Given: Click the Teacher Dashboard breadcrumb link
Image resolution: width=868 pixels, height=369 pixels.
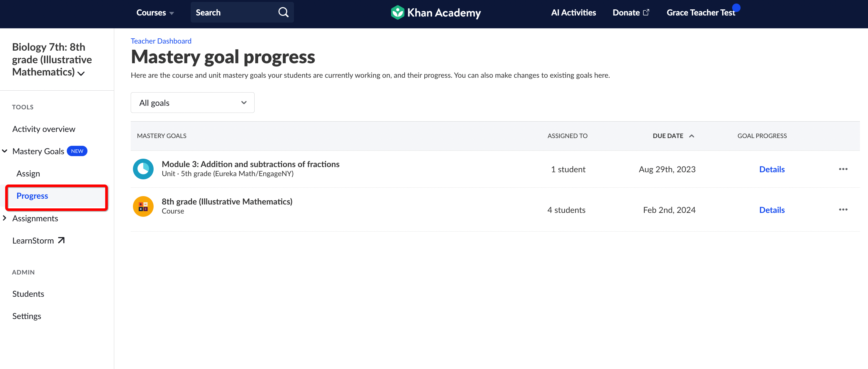Looking at the screenshot, I should 161,41.
